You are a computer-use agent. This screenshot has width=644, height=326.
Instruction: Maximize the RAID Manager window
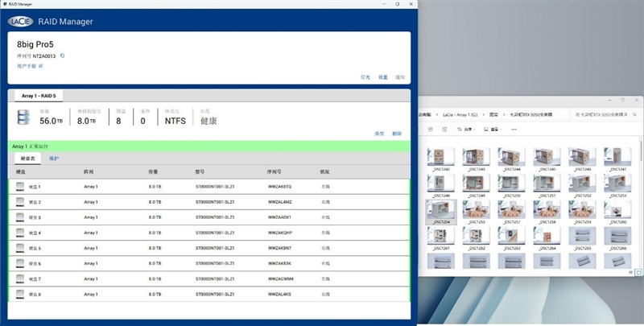pos(398,4)
